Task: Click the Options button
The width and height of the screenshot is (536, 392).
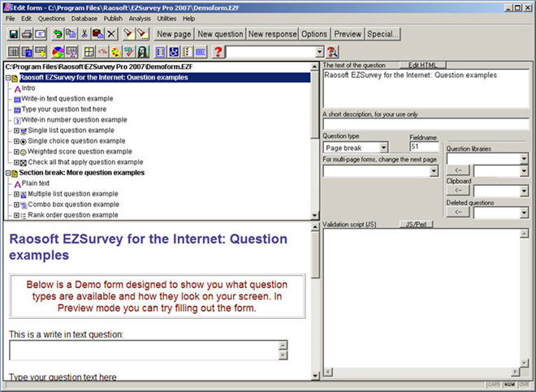Action: [314, 34]
